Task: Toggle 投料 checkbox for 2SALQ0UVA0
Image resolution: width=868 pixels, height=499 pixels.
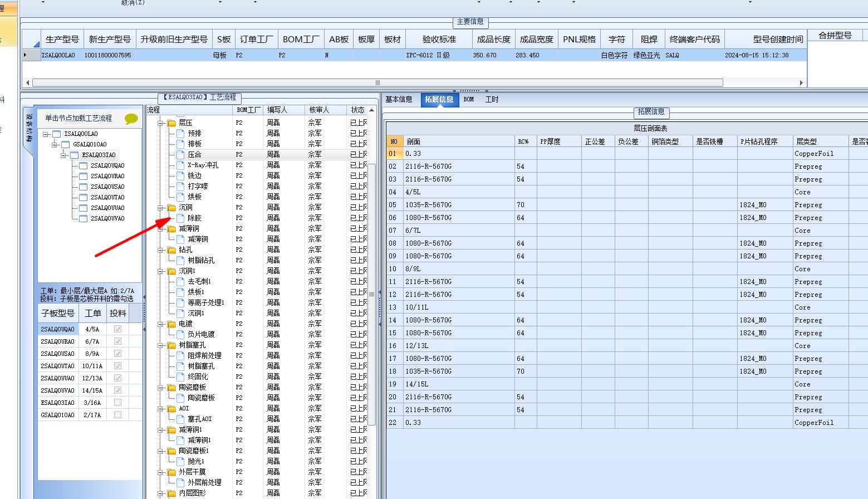Action: (117, 390)
